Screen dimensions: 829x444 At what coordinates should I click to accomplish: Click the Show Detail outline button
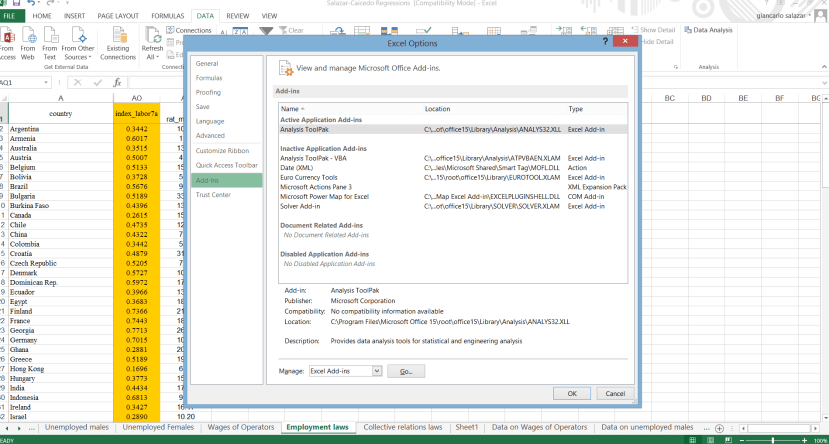pos(653,30)
